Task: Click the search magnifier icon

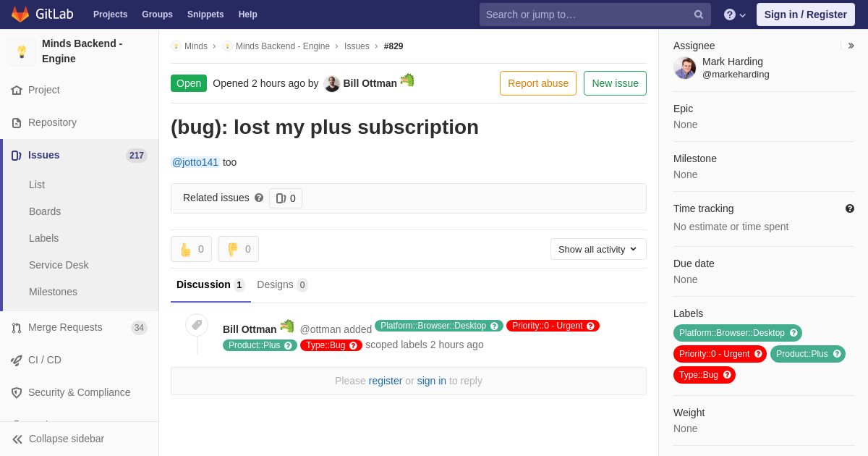Action: (699, 14)
